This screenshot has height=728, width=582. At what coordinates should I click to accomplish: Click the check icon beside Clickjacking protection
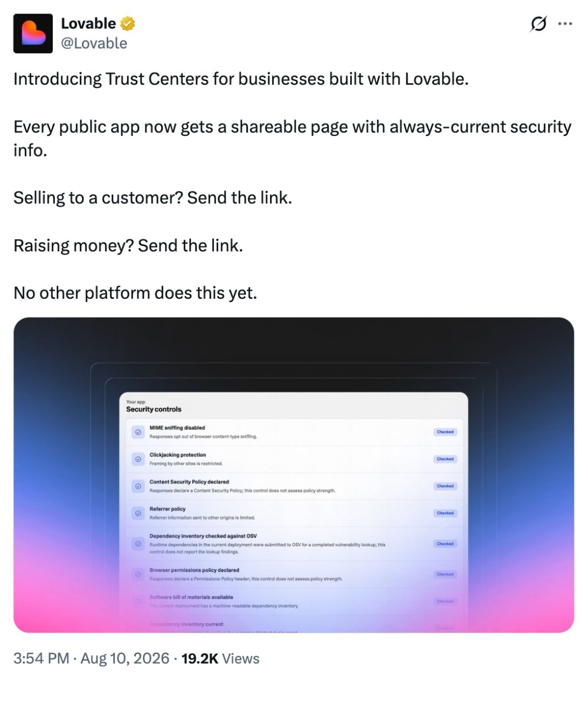tap(138, 459)
